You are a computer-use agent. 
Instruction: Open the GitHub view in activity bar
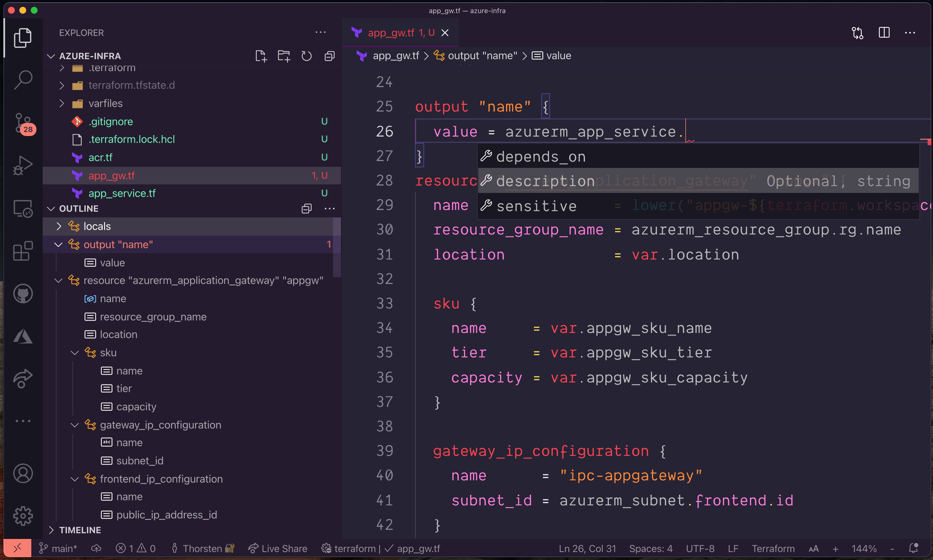pos(23,294)
